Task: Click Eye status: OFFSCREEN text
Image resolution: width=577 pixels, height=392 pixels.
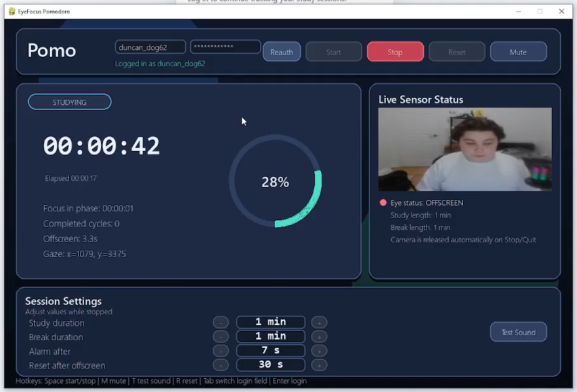Action: click(x=427, y=203)
